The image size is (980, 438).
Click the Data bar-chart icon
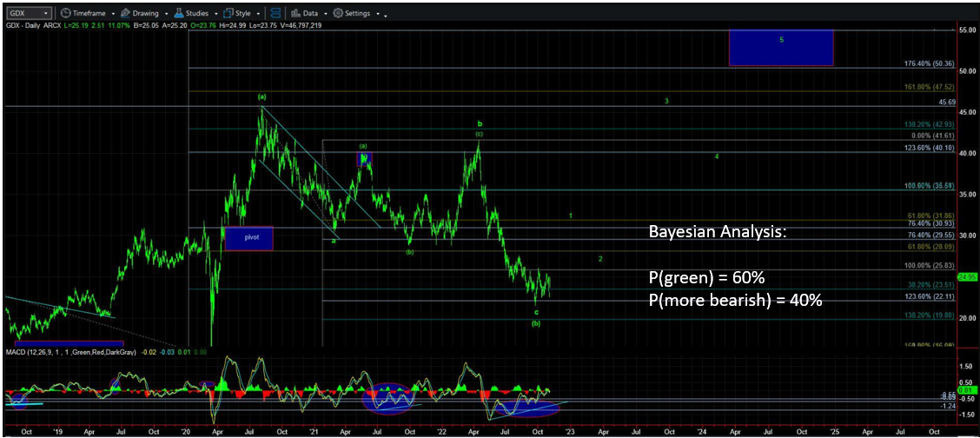click(295, 13)
